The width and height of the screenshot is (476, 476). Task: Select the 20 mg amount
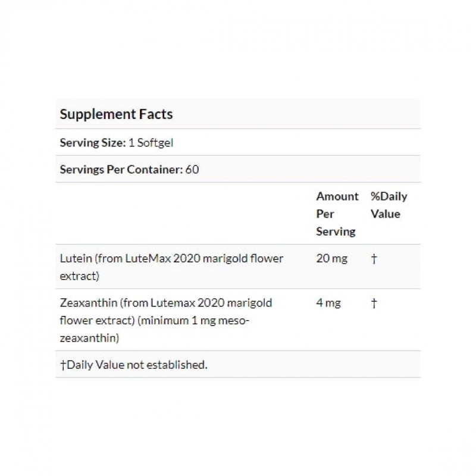point(331,259)
